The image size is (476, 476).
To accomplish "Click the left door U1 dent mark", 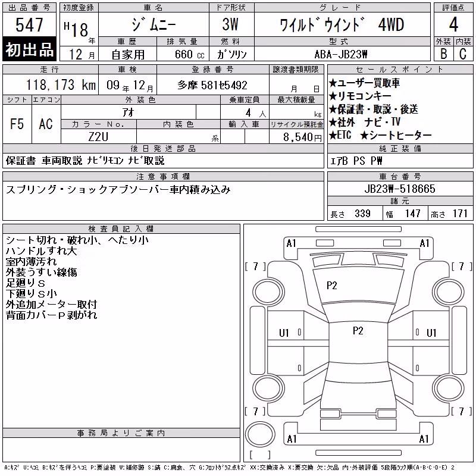I will (284, 333).
